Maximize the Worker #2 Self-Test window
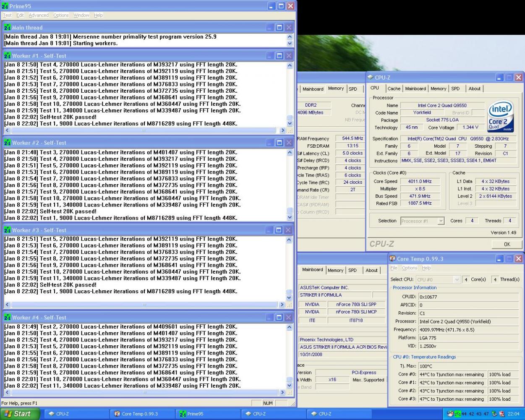 click(x=279, y=143)
